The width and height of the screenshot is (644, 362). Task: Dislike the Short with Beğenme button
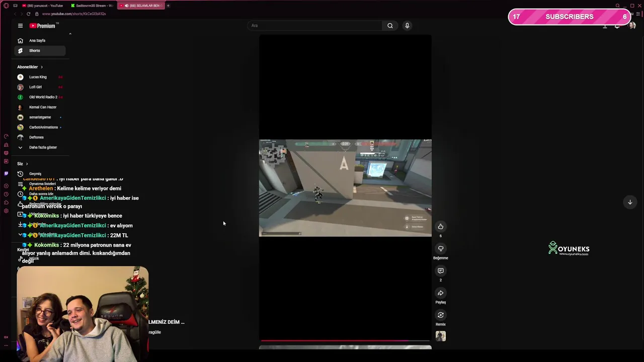click(440, 248)
